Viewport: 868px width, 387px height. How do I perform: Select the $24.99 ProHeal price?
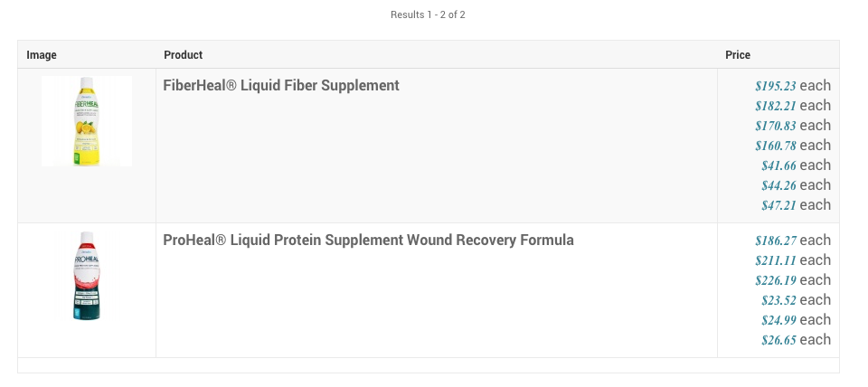[778, 320]
